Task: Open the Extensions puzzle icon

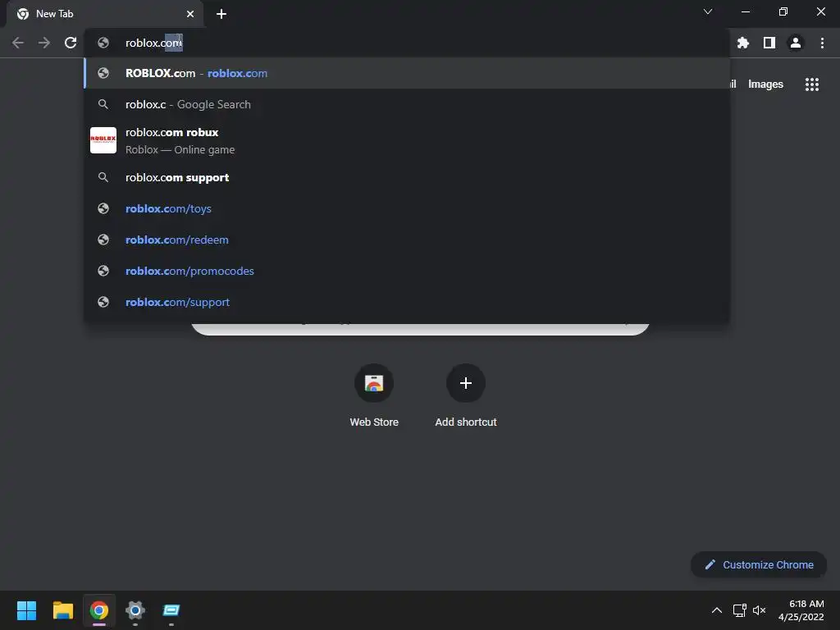Action: 742,43
